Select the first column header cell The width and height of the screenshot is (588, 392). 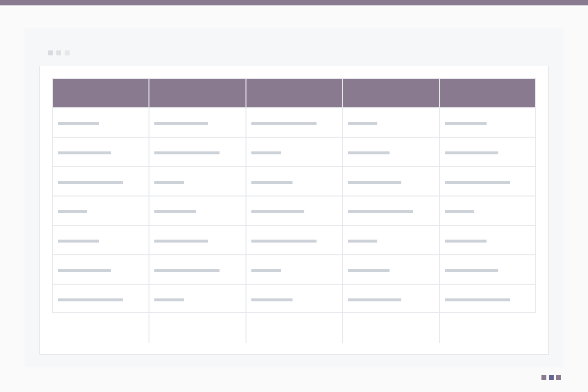coord(100,93)
